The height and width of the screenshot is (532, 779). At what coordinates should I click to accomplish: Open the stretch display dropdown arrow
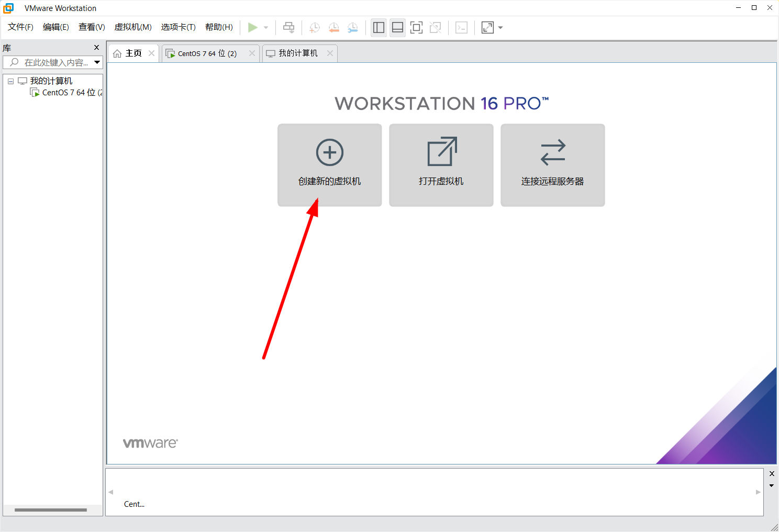[x=500, y=28]
